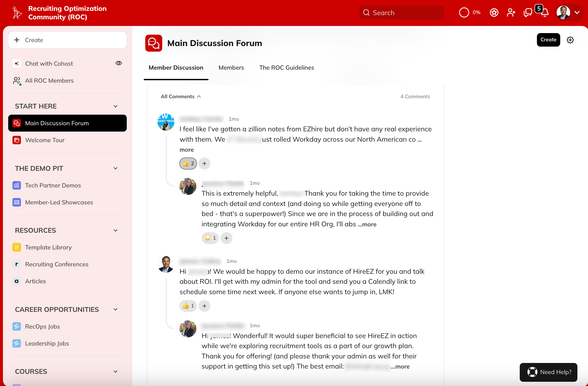588x386 pixels.
Task: Click the black Create button
Action: 548,40
